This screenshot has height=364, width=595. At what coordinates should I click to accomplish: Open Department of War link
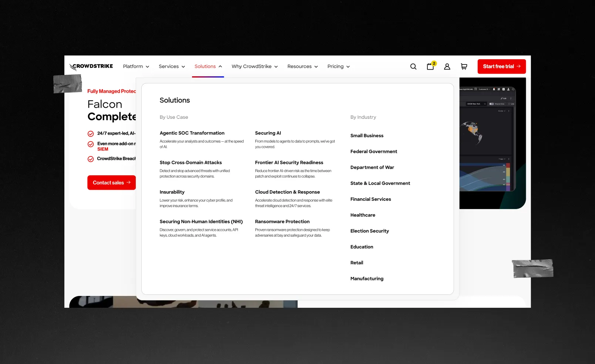click(x=372, y=168)
